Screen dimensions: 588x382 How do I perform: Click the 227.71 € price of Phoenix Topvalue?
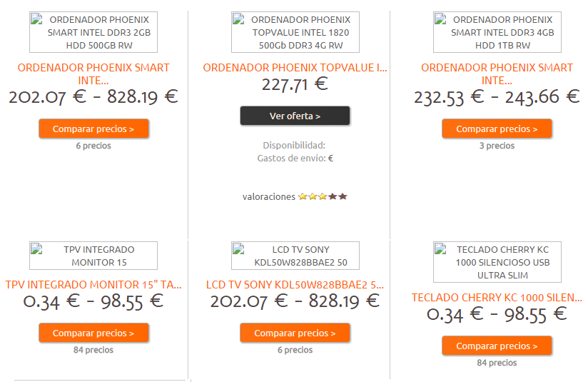295,84
